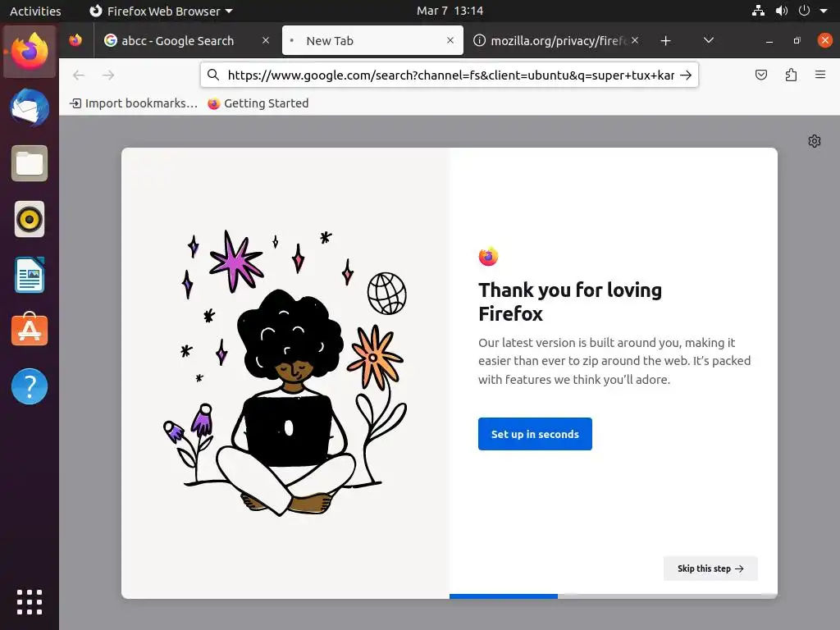Click the site info icon on mozilla tab
Screen dimensions: 840x630
pyautogui.click(x=479, y=41)
